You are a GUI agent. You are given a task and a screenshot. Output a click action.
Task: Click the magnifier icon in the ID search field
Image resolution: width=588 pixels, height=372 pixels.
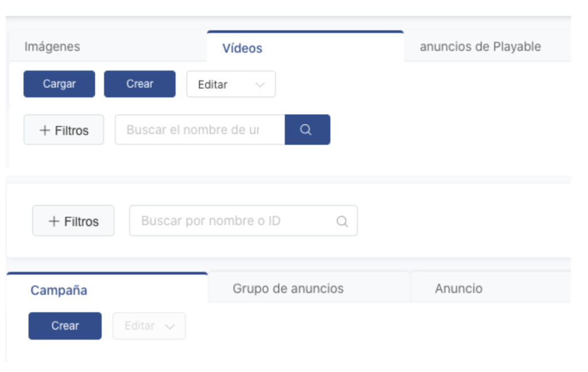[x=342, y=221]
